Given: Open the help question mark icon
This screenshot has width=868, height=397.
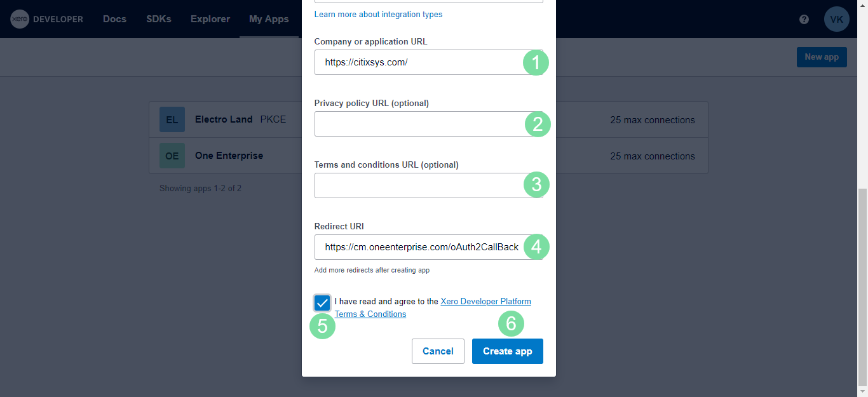Looking at the screenshot, I should coord(804,19).
